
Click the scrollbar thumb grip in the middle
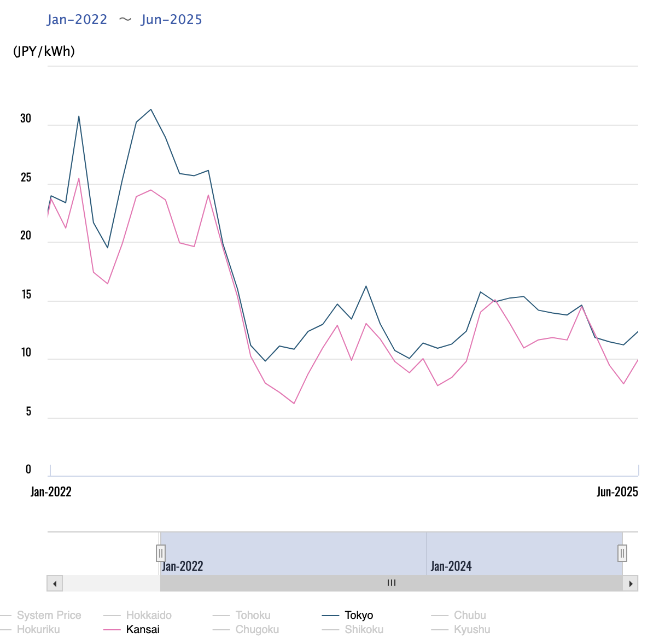coord(392,583)
